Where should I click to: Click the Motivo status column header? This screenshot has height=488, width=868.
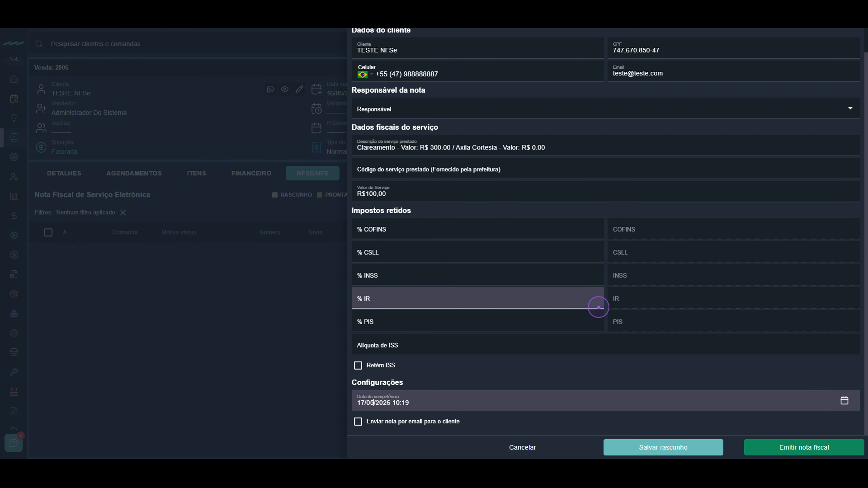click(179, 232)
